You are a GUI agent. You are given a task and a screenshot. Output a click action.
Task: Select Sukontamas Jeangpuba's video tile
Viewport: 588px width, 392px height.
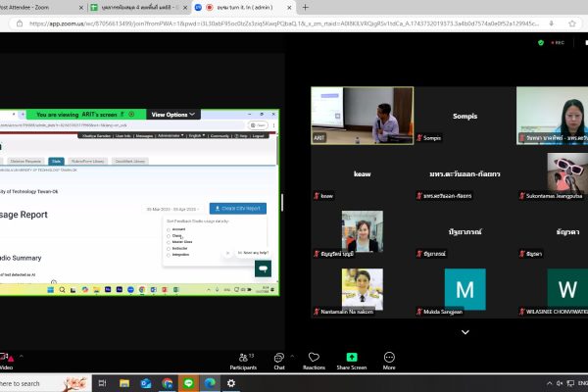[x=553, y=173]
